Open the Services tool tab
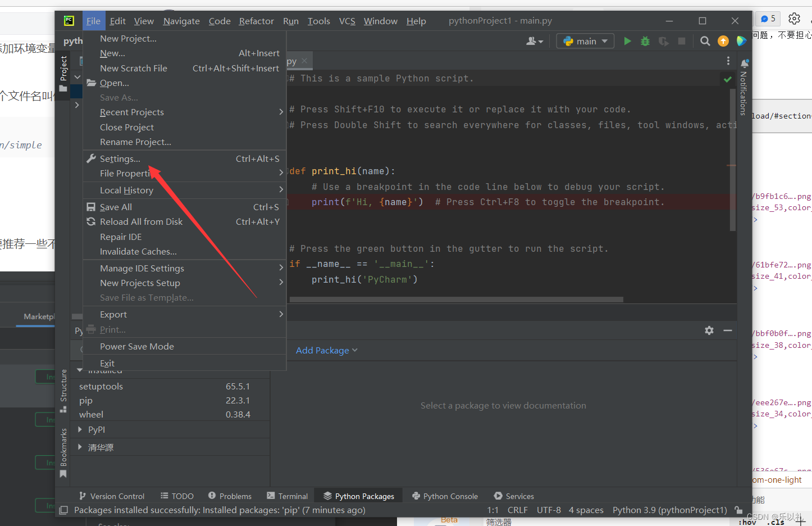Screen dimensions: 812x526 [x=514, y=496]
